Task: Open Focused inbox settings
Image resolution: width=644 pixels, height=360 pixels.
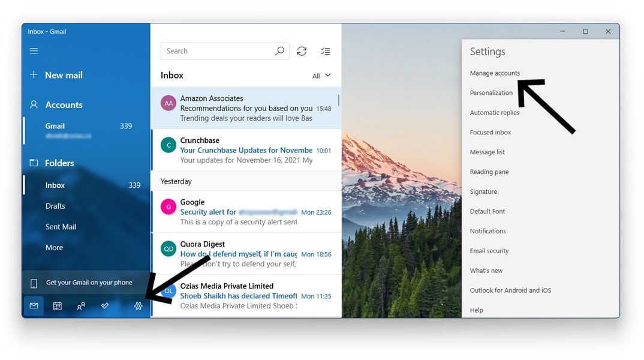Action: tap(490, 133)
